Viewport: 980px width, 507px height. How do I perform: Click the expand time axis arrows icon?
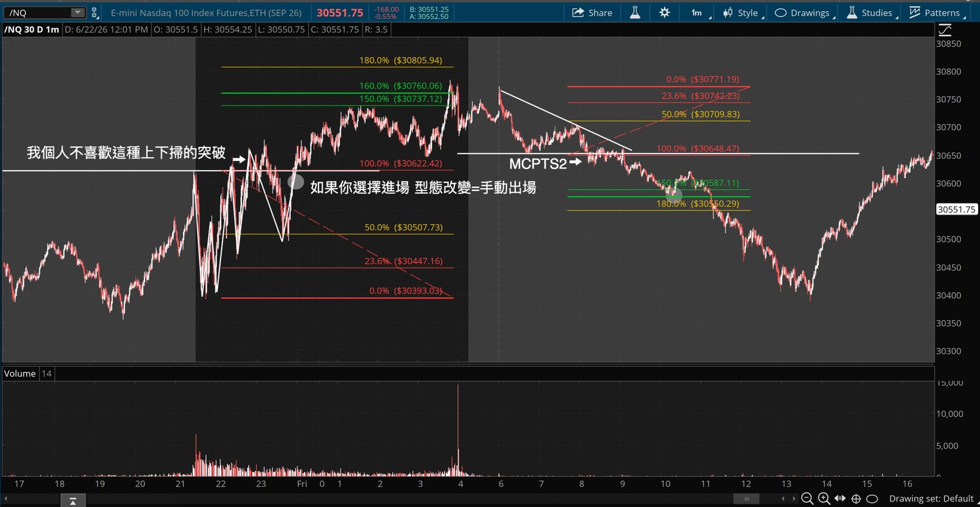click(840, 498)
